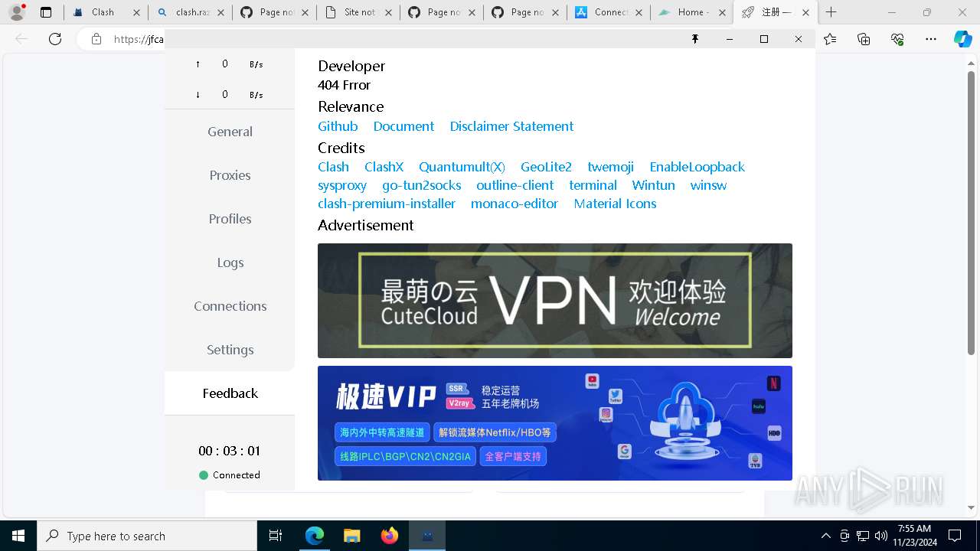The height and width of the screenshot is (551, 980).
Task: Open Edge tab actions menu icon
Action: click(46, 12)
